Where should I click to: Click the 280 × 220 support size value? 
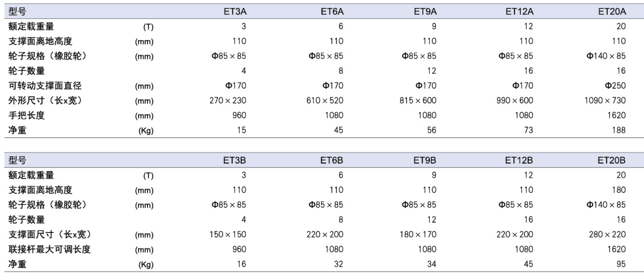pos(607,234)
